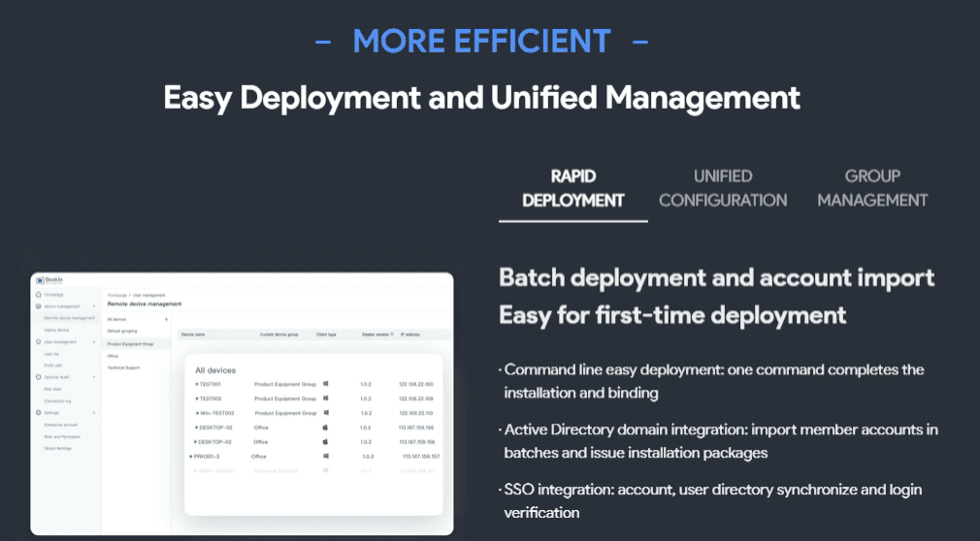Click the User management breadcrumb link
This screenshot has width=980, height=541.
pyautogui.click(x=148, y=296)
